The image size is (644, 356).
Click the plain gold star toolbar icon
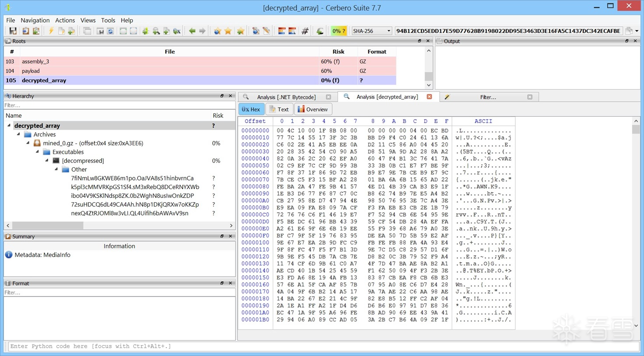click(x=228, y=31)
